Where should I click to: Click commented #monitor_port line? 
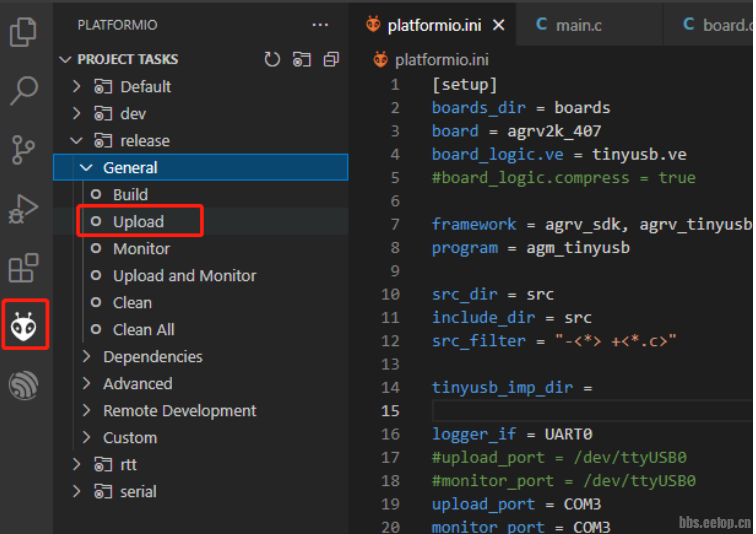[564, 481]
